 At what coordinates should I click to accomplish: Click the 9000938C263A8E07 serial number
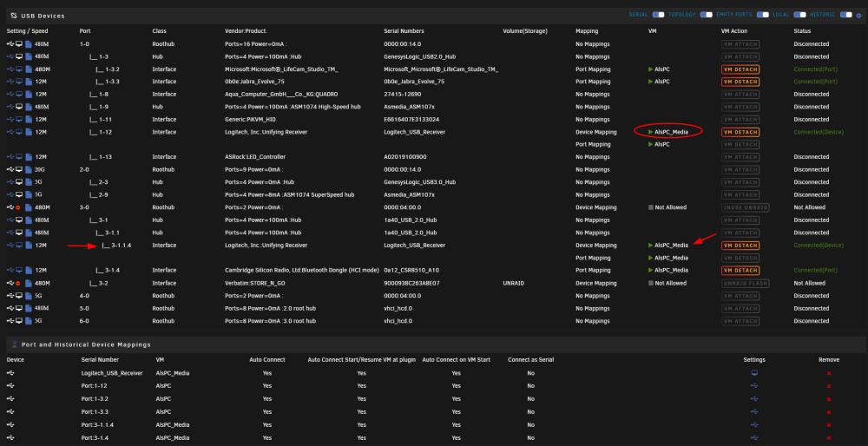[x=411, y=283]
